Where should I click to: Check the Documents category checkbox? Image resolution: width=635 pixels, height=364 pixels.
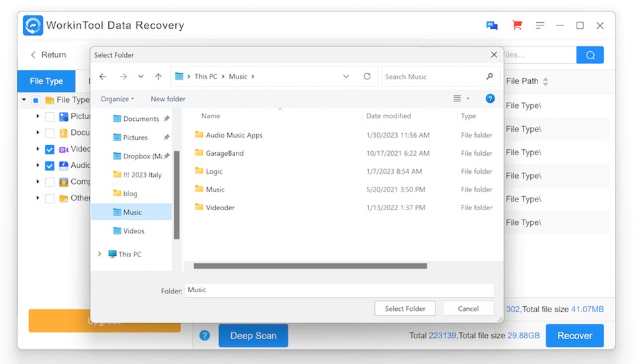[x=50, y=133]
